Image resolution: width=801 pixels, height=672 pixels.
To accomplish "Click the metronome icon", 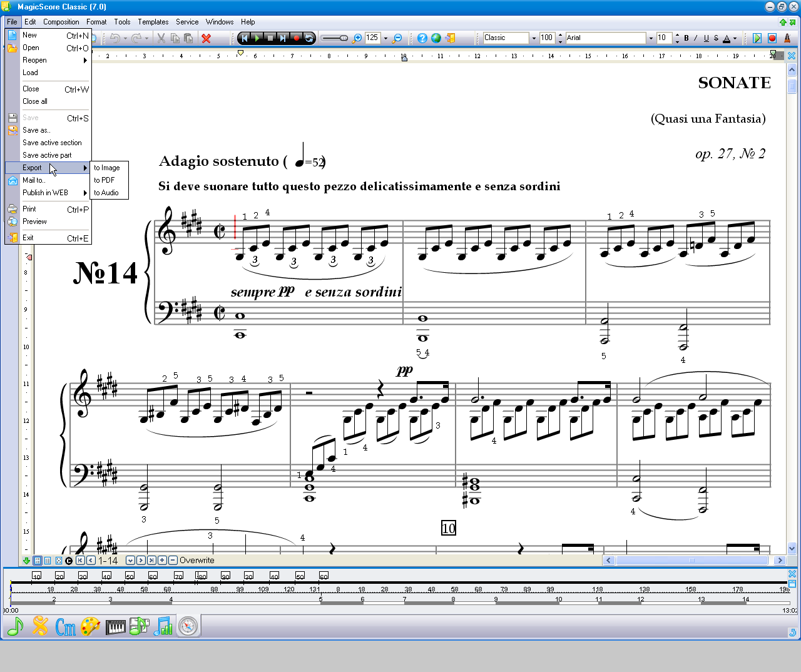I will tap(787, 38).
